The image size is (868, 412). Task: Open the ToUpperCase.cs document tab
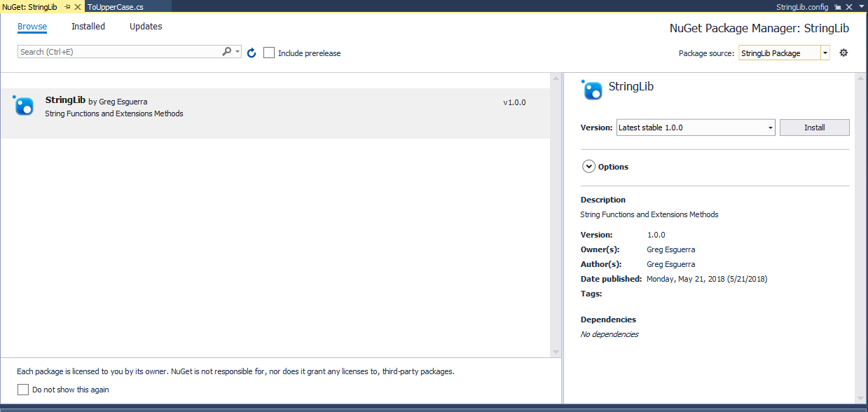116,6
